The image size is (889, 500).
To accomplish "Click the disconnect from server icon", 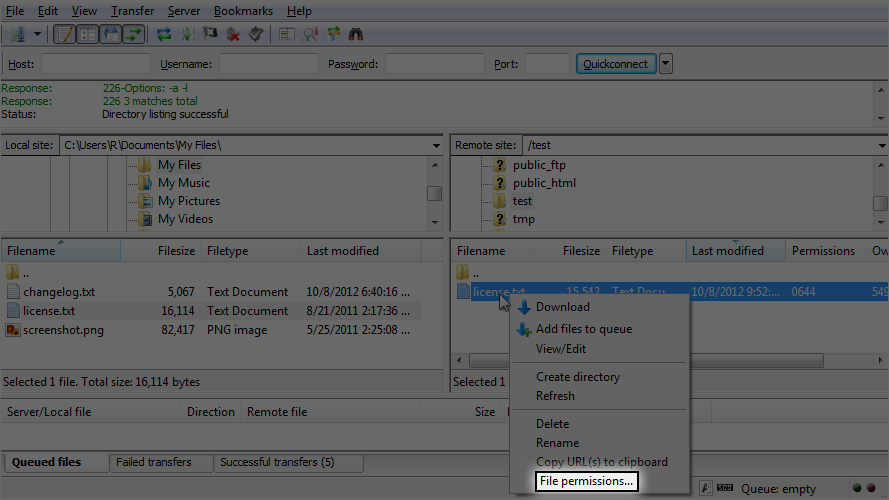I will [x=233, y=34].
